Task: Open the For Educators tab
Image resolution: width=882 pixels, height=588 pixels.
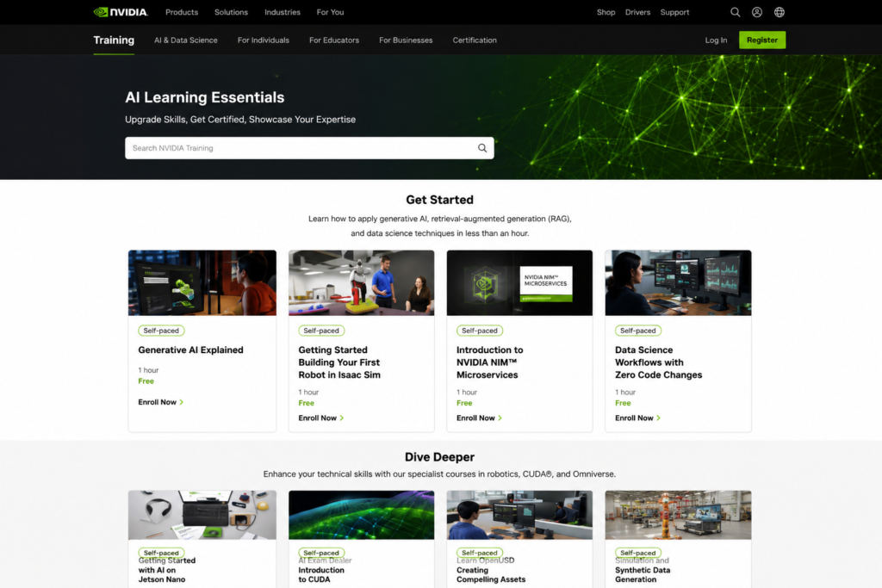Action: [x=334, y=40]
